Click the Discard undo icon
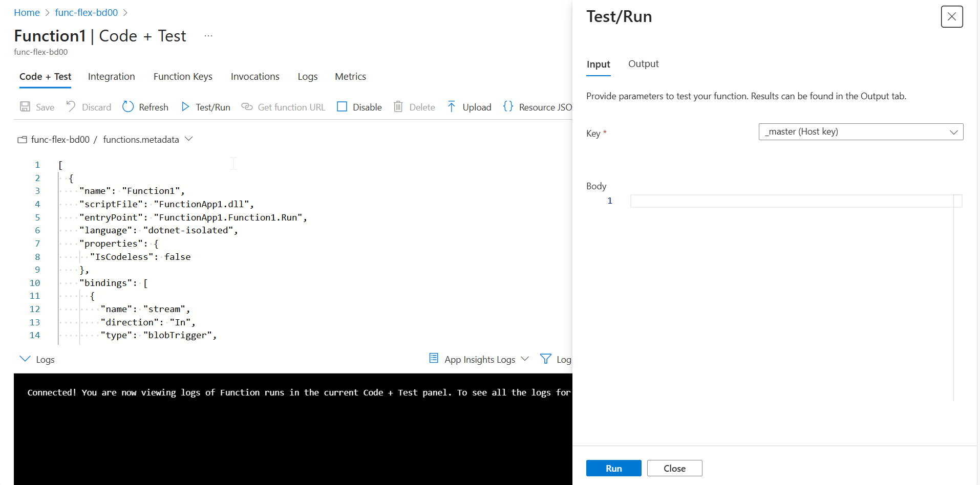 click(71, 106)
